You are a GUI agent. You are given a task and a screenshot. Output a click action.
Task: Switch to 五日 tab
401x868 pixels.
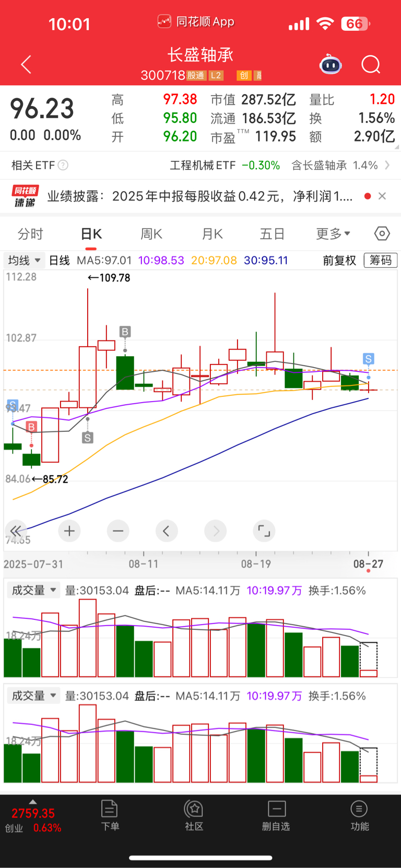272,234
